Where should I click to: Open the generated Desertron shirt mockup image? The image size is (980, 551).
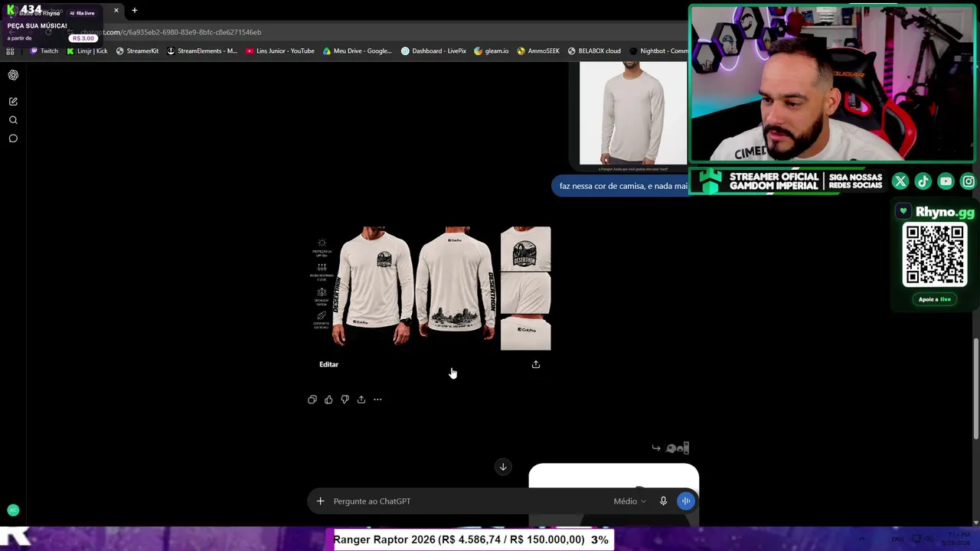pyautogui.click(x=431, y=289)
